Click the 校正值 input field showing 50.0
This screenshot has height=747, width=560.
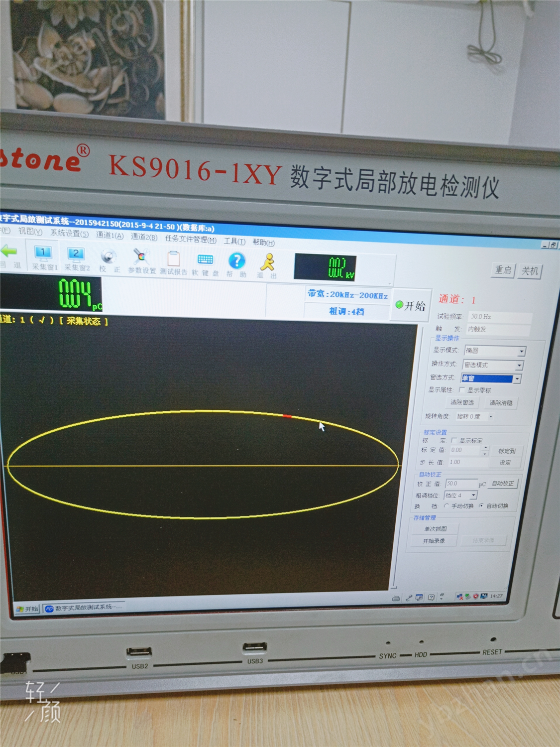[x=461, y=484]
